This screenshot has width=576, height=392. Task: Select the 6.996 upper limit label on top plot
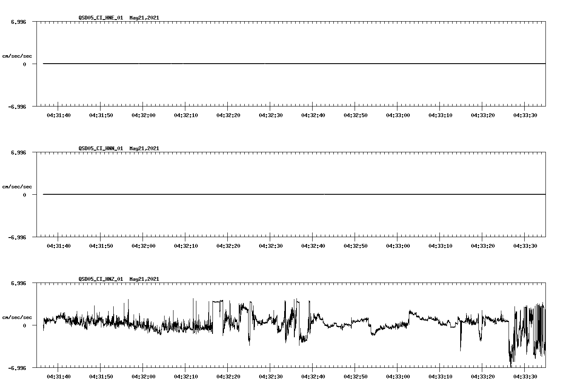click(x=19, y=21)
